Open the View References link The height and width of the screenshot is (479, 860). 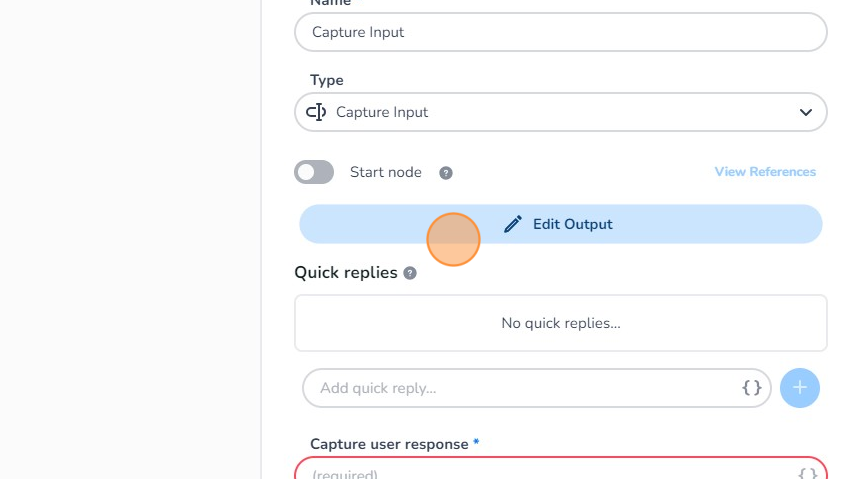(x=765, y=172)
